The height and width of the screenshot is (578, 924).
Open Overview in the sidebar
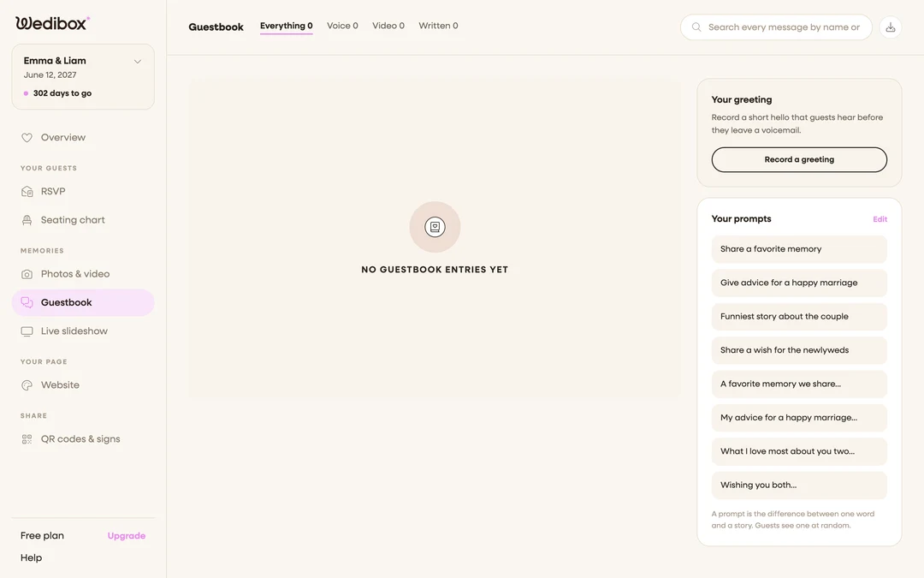click(x=83, y=137)
